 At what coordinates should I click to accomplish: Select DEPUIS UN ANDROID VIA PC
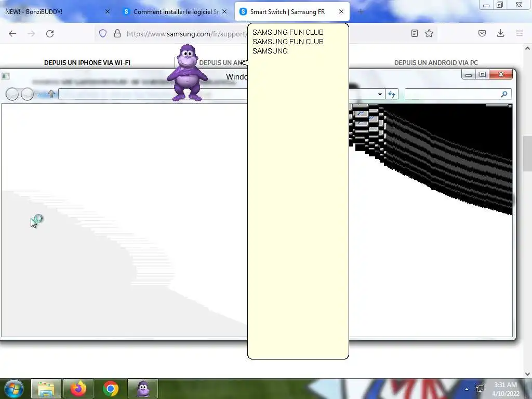pyautogui.click(x=436, y=63)
